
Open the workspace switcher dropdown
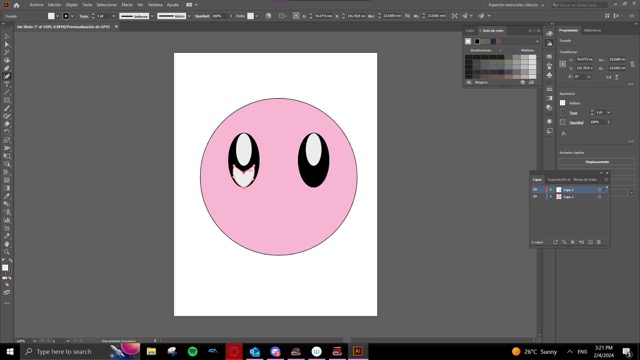point(543,5)
